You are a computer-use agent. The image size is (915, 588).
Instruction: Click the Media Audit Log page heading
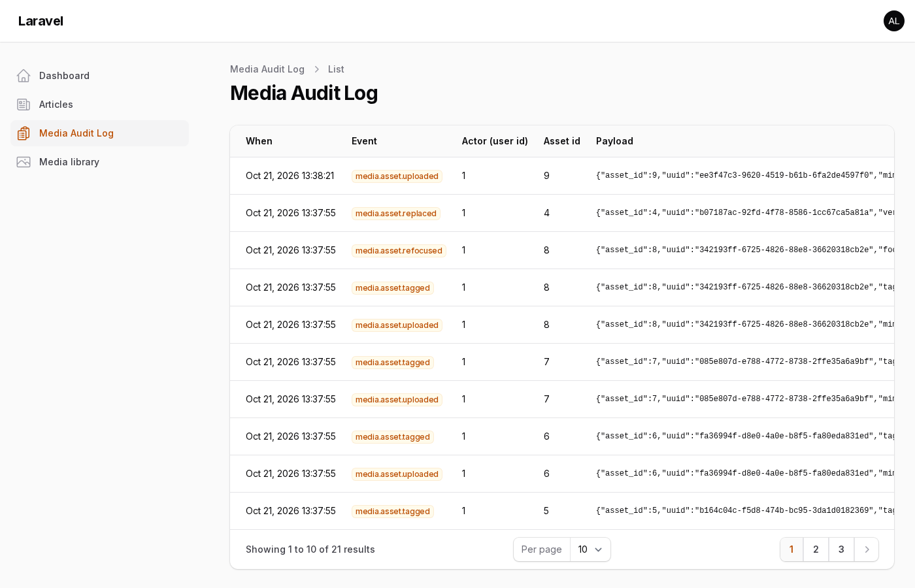click(x=304, y=93)
